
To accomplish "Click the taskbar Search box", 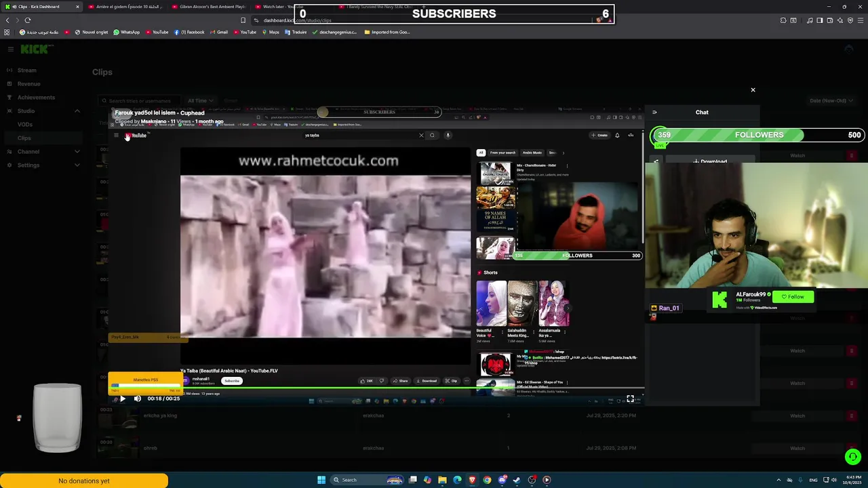I will tap(367, 480).
